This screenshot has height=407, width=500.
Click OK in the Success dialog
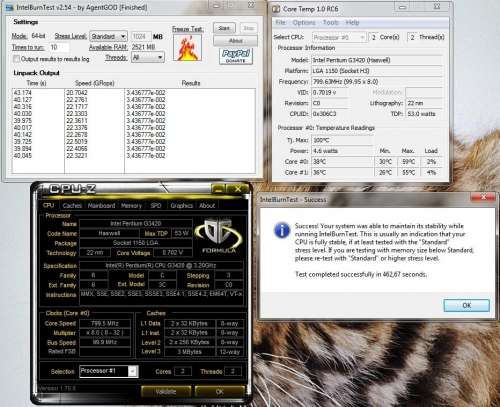click(x=466, y=305)
